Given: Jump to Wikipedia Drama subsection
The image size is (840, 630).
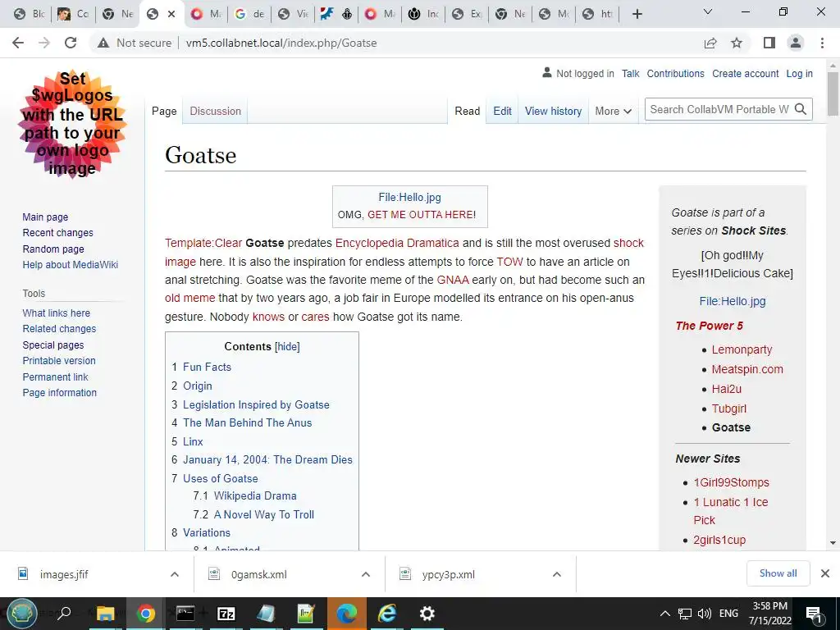Looking at the screenshot, I should [255, 496].
